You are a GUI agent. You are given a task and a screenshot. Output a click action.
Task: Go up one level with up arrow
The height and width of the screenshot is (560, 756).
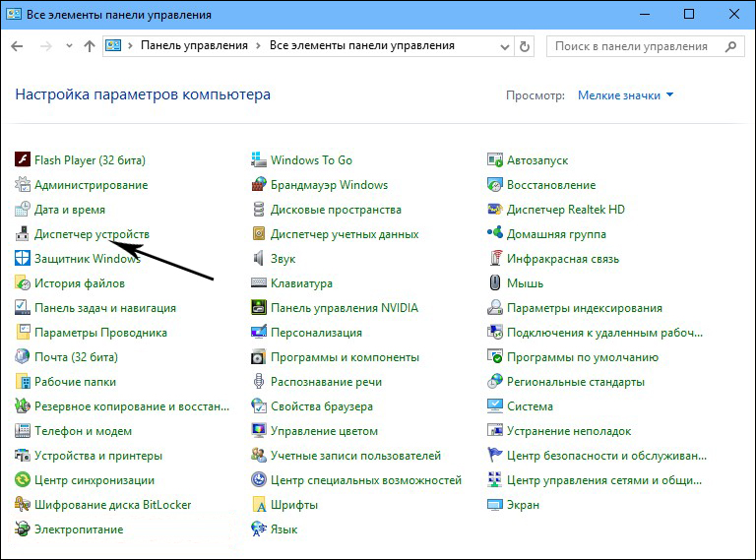90,46
